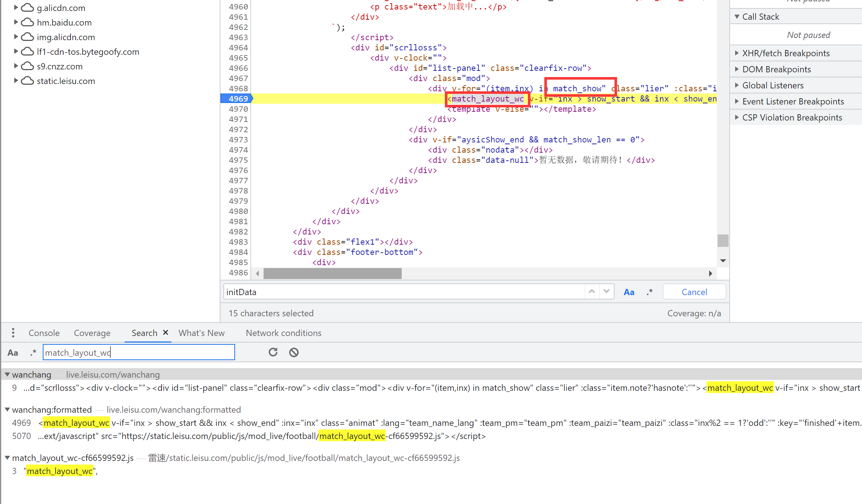The height and width of the screenshot is (504, 862).
Task: Expand the static.leisu.com domain node
Action: tap(16, 80)
